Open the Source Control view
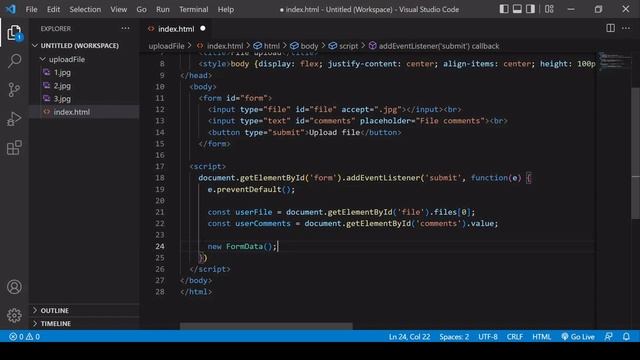The image size is (640, 360). click(x=14, y=89)
